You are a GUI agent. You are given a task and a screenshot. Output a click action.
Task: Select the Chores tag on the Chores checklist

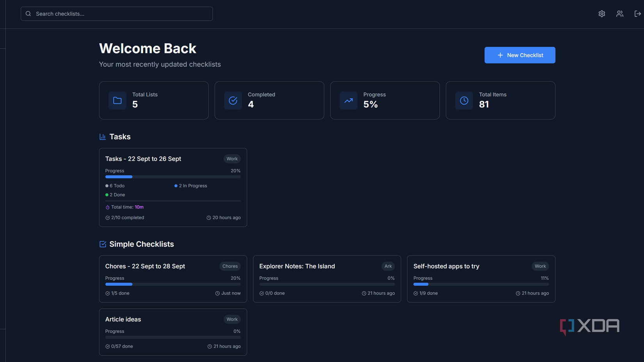pyautogui.click(x=230, y=266)
